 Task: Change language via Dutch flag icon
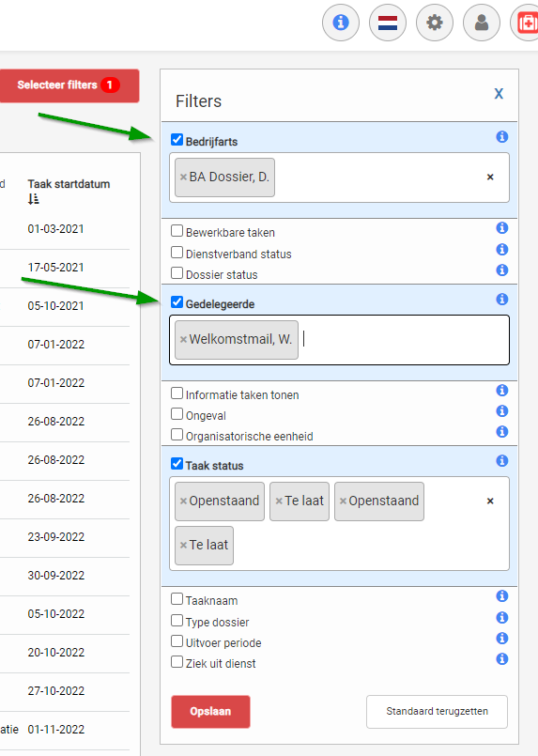tap(388, 23)
